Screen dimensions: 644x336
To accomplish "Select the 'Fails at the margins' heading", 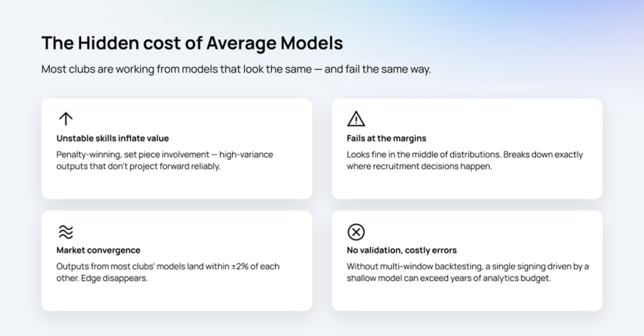I will 387,138.
